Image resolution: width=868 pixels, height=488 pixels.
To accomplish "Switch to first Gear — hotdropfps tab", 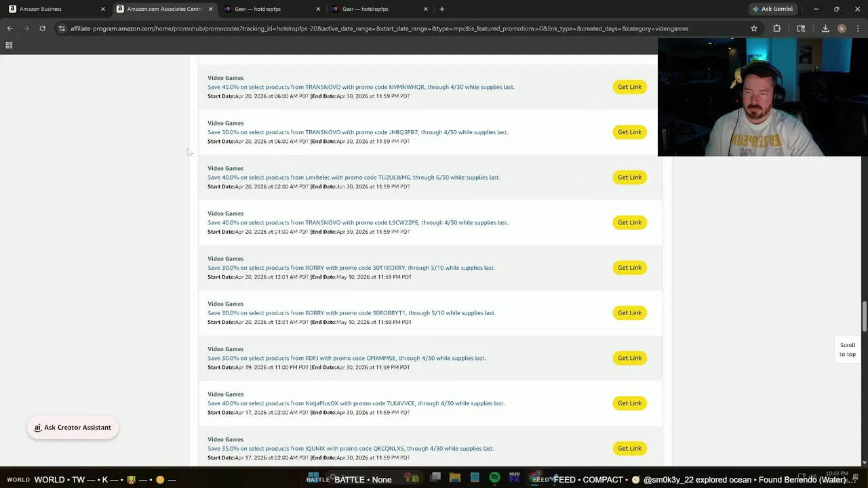I will (x=271, y=9).
